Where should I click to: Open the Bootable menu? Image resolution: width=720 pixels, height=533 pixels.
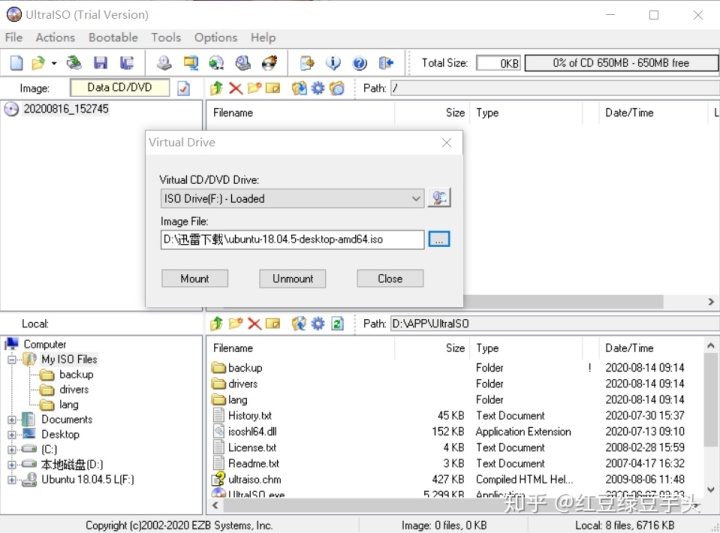click(113, 38)
